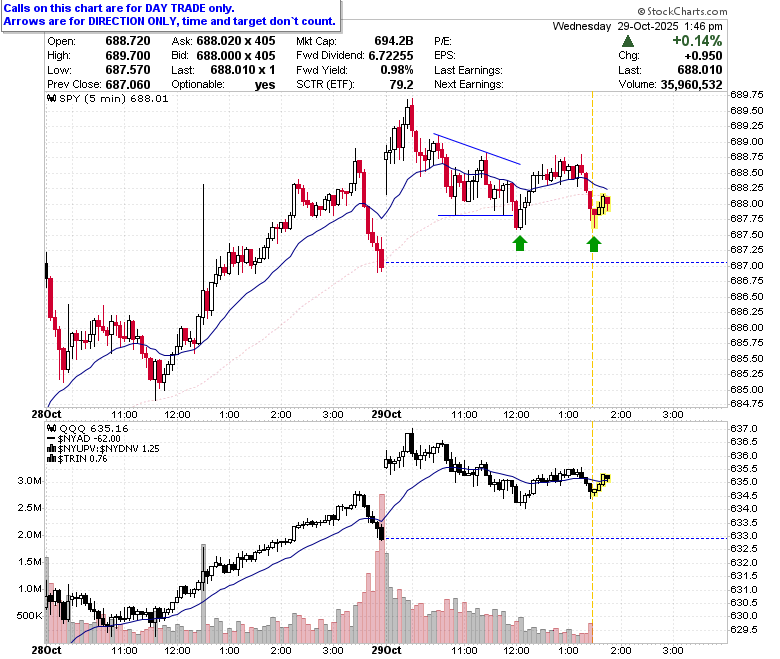Image resolution: width=780 pixels, height=659 pixels.
Task: Click the $TRIN legend bar icon
Action: click(x=52, y=459)
